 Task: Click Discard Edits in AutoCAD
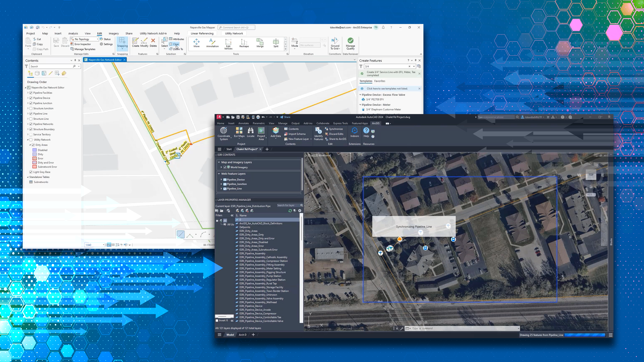click(x=334, y=134)
